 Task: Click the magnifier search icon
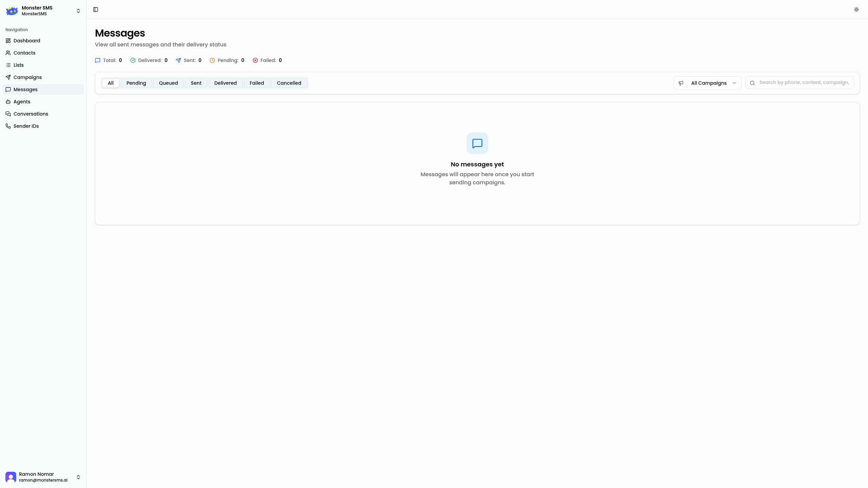tap(752, 83)
